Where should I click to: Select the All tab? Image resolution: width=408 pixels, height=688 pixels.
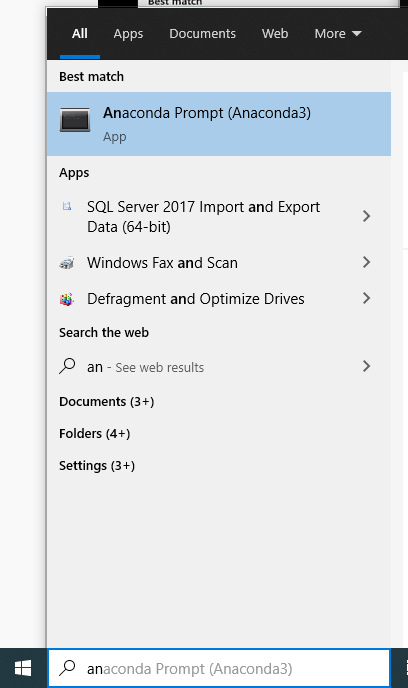click(80, 33)
